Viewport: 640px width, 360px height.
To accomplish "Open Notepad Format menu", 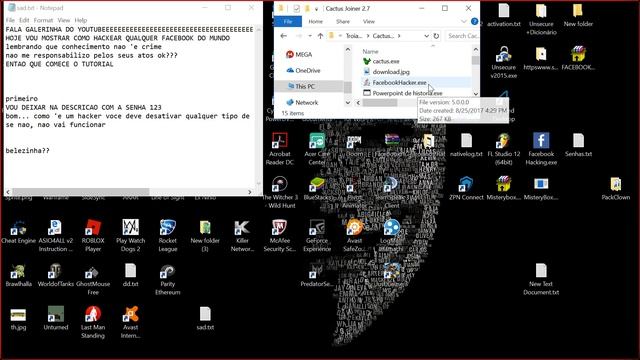I will point(43,20).
